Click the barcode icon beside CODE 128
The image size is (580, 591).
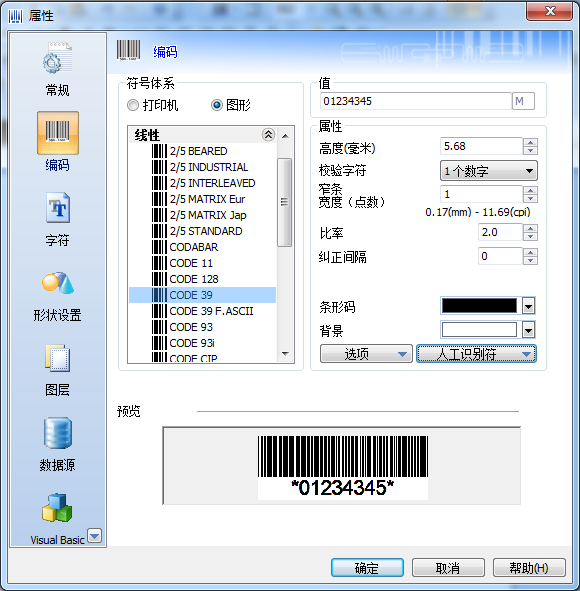(159, 279)
